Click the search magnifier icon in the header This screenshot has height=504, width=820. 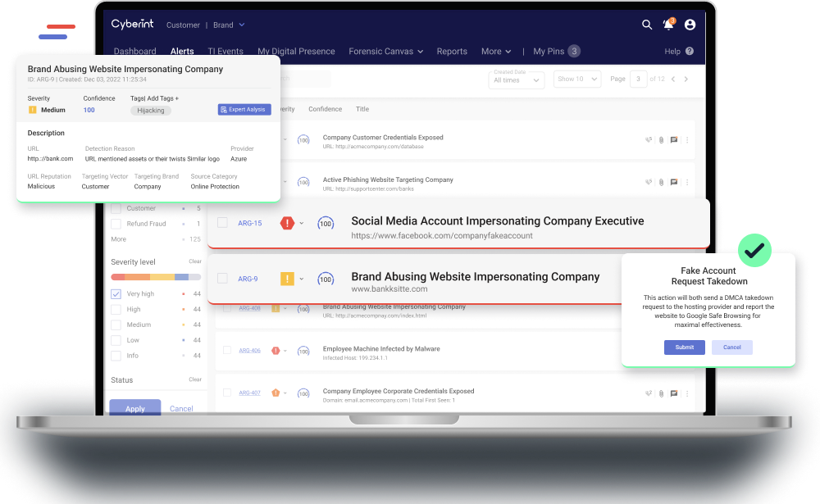click(647, 25)
